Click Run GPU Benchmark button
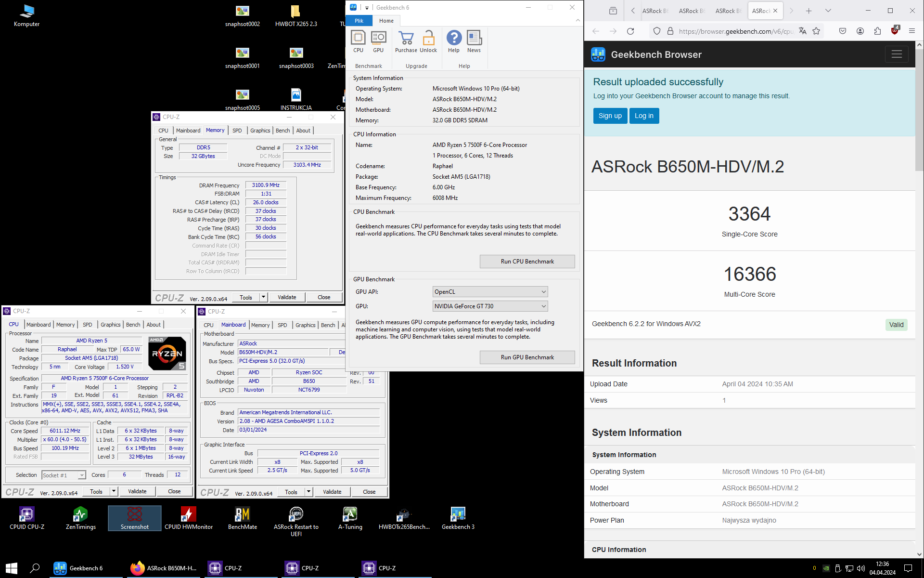 coord(527,357)
